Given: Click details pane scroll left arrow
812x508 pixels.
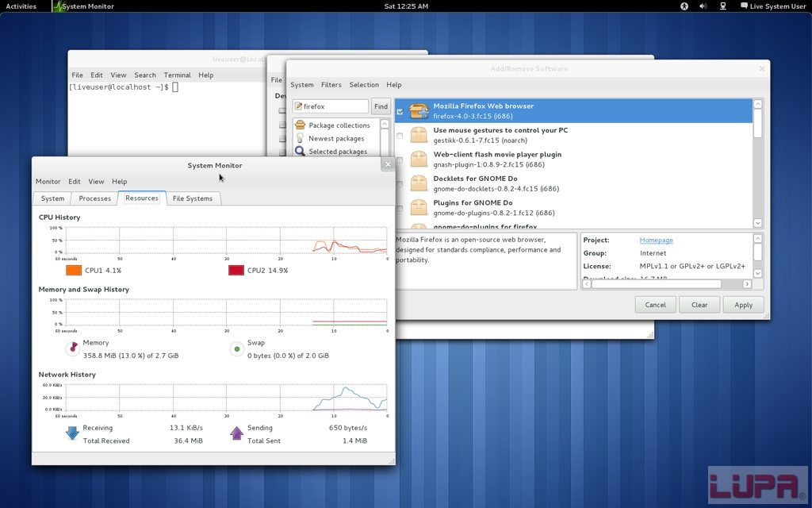Looking at the screenshot, I should click(x=586, y=284).
